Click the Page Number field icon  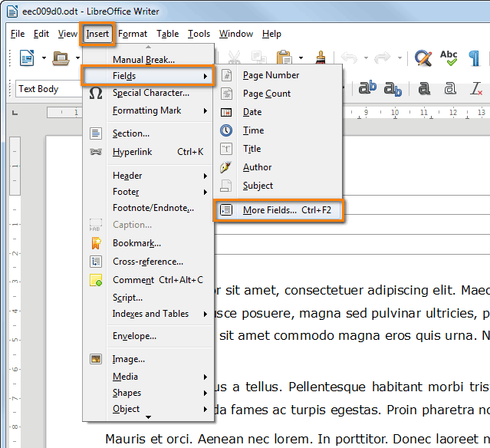(226, 75)
